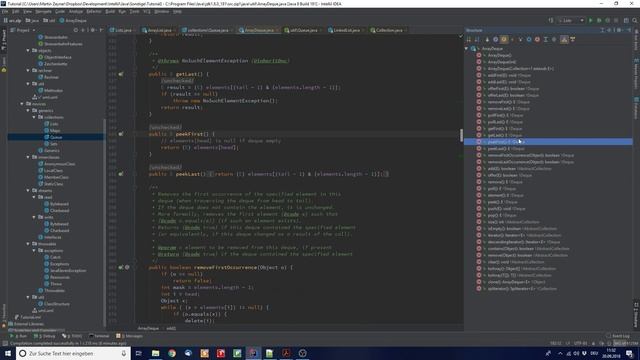Click the Structure panel gear settings icon
This screenshot has height=360, width=640.
pos(620,30)
